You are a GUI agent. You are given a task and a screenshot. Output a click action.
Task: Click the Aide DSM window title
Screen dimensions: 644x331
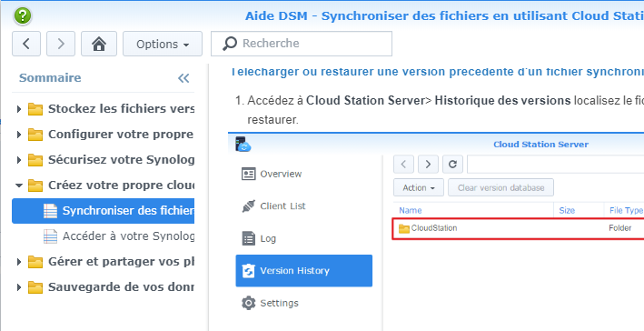(444, 16)
